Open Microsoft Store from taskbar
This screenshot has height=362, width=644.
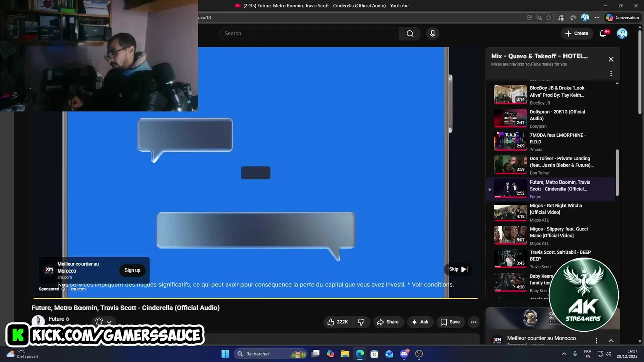click(x=374, y=354)
